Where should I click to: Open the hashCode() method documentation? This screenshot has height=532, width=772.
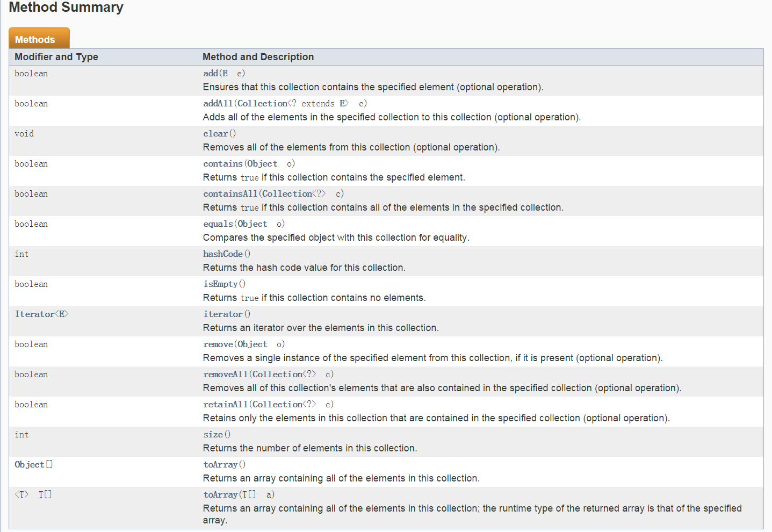pos(223,254)
